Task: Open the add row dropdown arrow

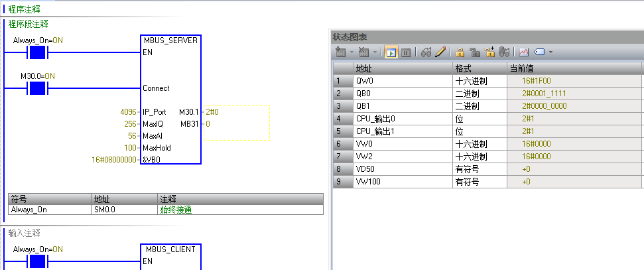Action: click(351, 52)
